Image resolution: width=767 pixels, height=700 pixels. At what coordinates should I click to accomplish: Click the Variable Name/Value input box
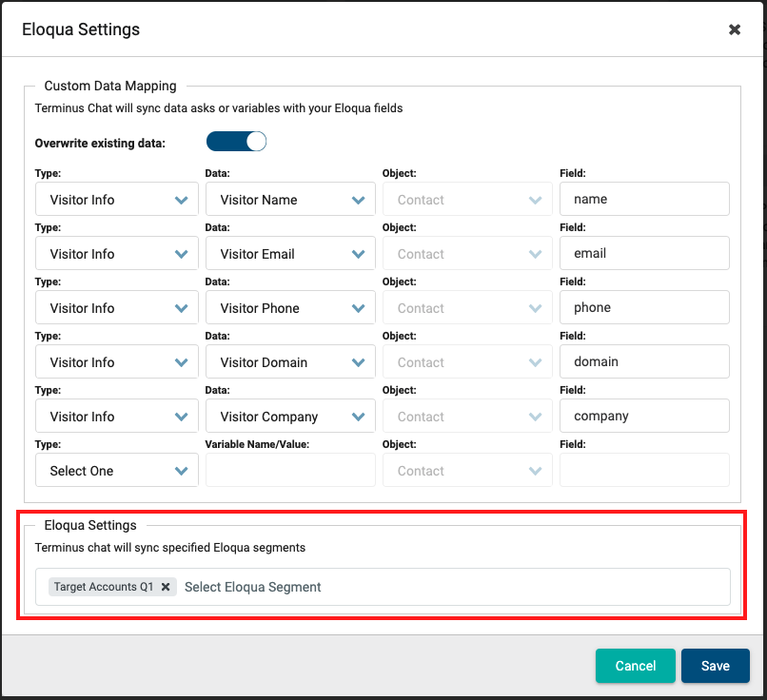[x=290, y=470]
